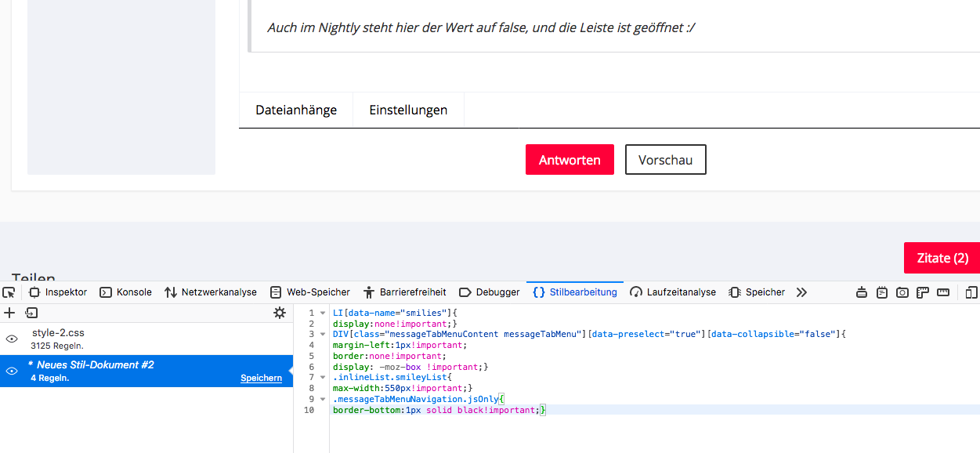Collapse the CSS rule on line 1
The height and width of the screenshot is (453, 980).
[322, 313]
